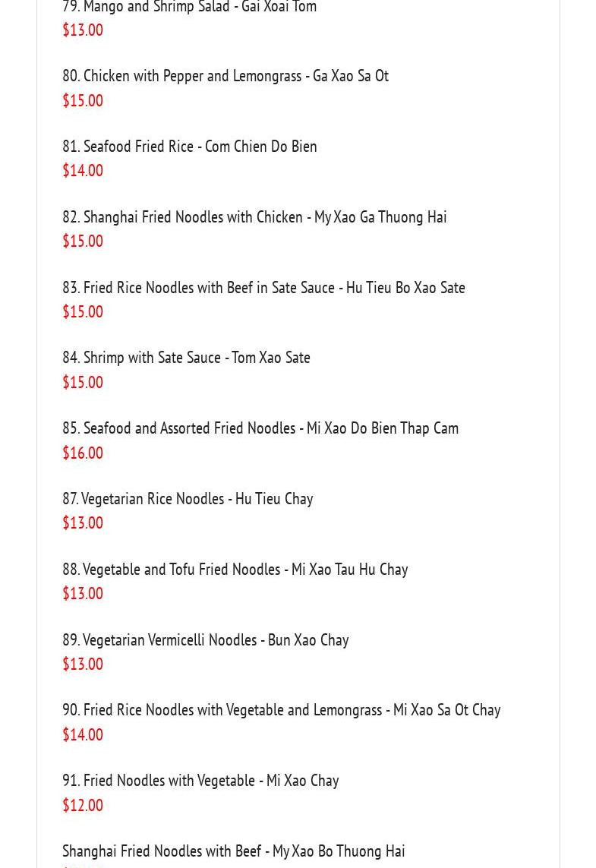Select Chicken with Pepper and Lemongrass dish
This screenshot has height=868, width=596.
225,76
